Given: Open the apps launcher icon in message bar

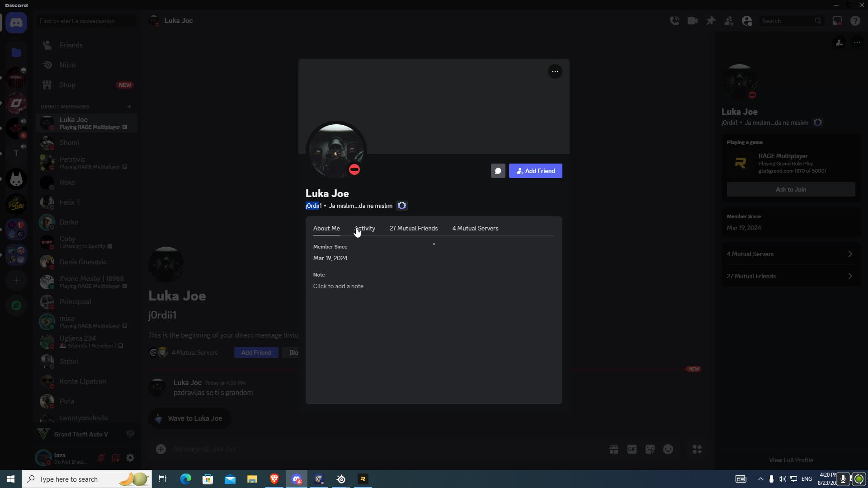Looking at the screenshot, I should tap(697, 449).
